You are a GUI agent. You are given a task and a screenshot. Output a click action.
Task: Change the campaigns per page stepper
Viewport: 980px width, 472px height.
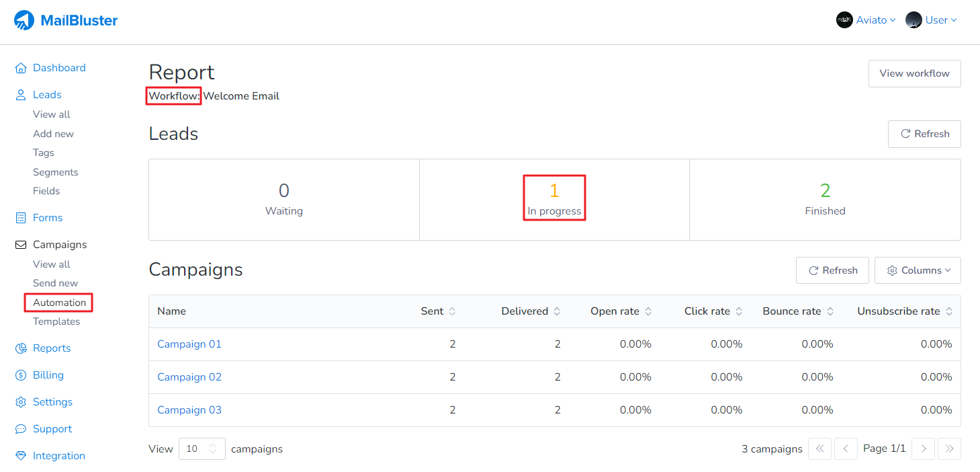213,448
